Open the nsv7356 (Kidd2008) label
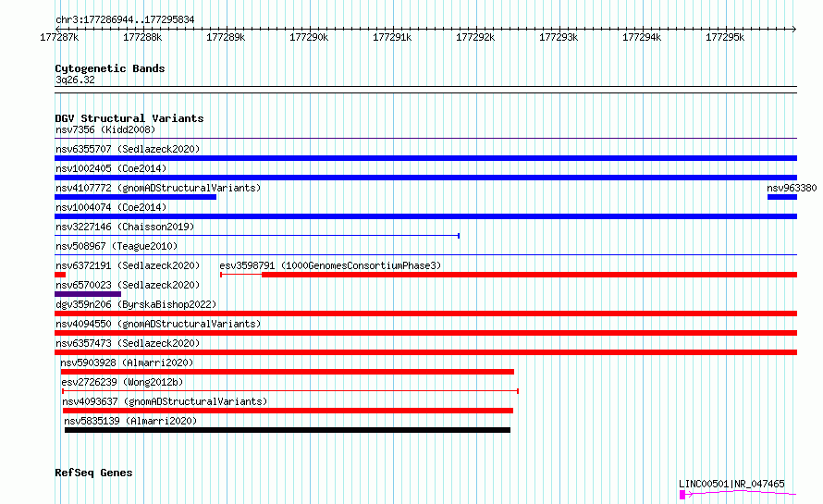The image size is (823, 504). click(105, 129)
